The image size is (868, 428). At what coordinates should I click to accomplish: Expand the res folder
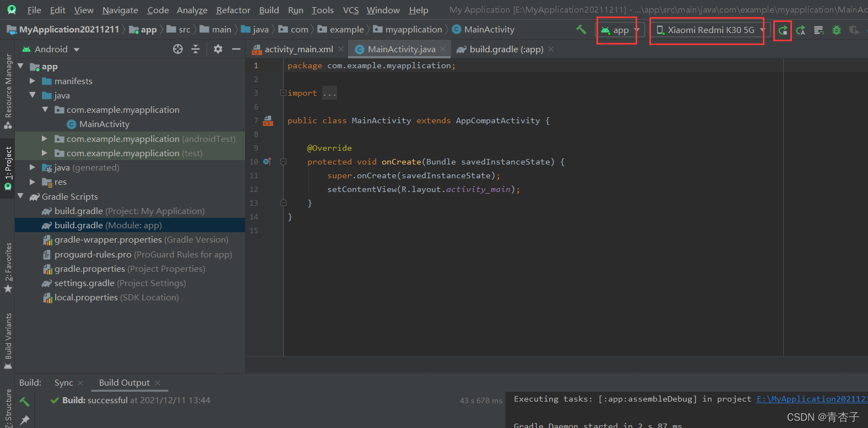pos(32,182)
